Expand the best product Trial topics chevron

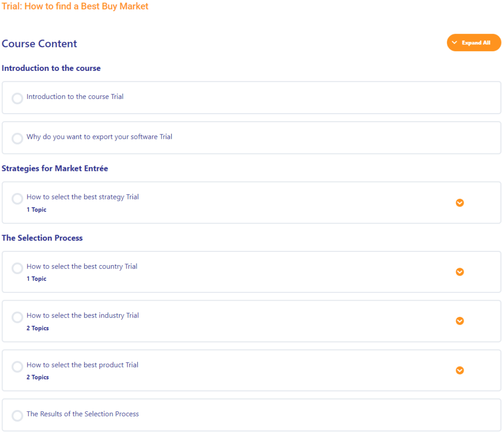(460, 371)
